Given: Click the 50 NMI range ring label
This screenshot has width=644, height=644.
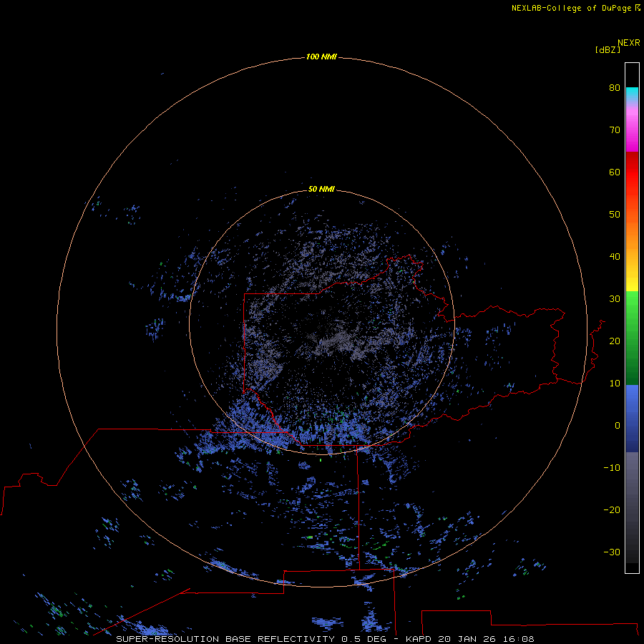Looking at the screenshot, I should coord(321,189).
